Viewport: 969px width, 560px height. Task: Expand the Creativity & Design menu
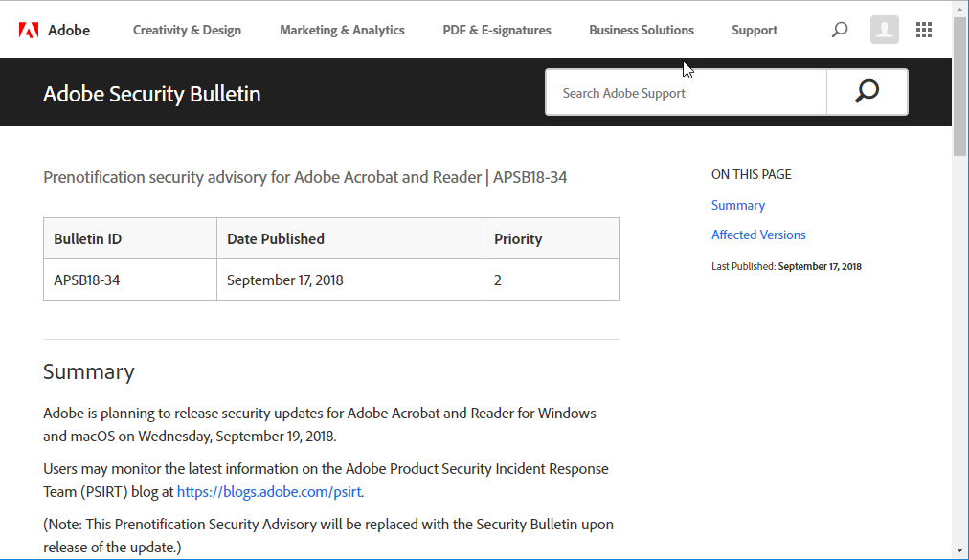click(x=187, y=30)
